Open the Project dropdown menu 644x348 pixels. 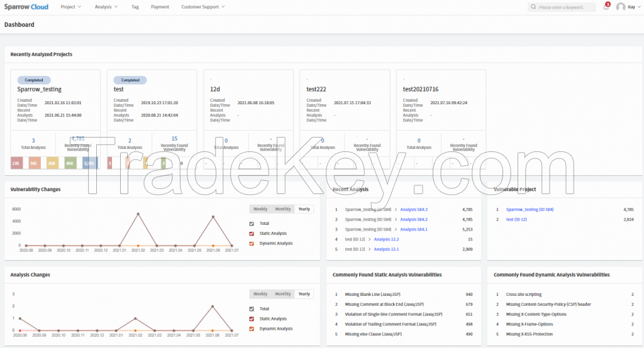point(70,7)
